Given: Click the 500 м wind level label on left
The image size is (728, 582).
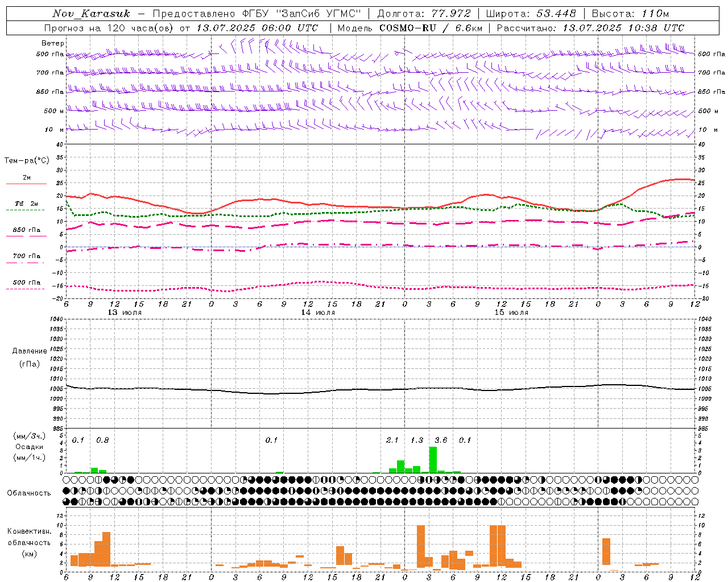Looking at the screenshot, I should click(x=53, y=111).
